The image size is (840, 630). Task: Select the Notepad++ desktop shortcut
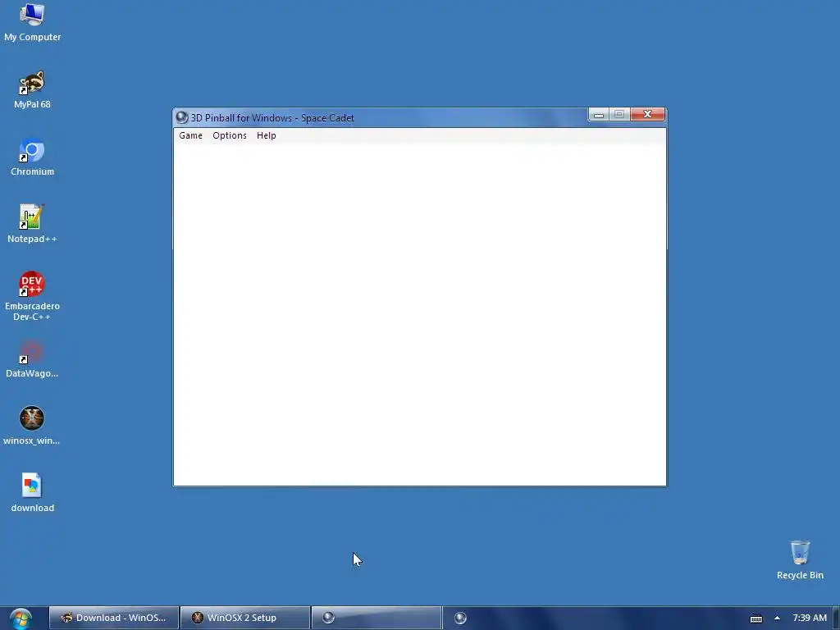click(x=32, y=225)
